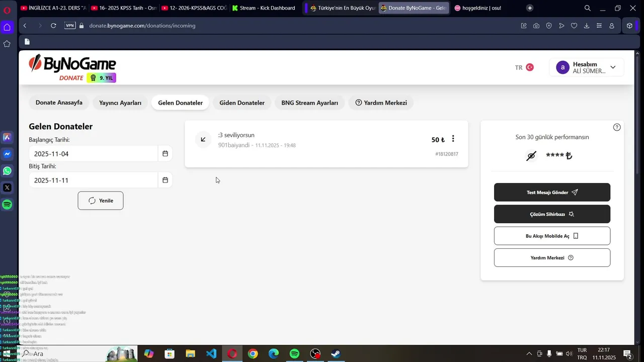Click the Opera sidebar home icon
The height and width of the screenshot is (362, 644).
coord(7,27)
